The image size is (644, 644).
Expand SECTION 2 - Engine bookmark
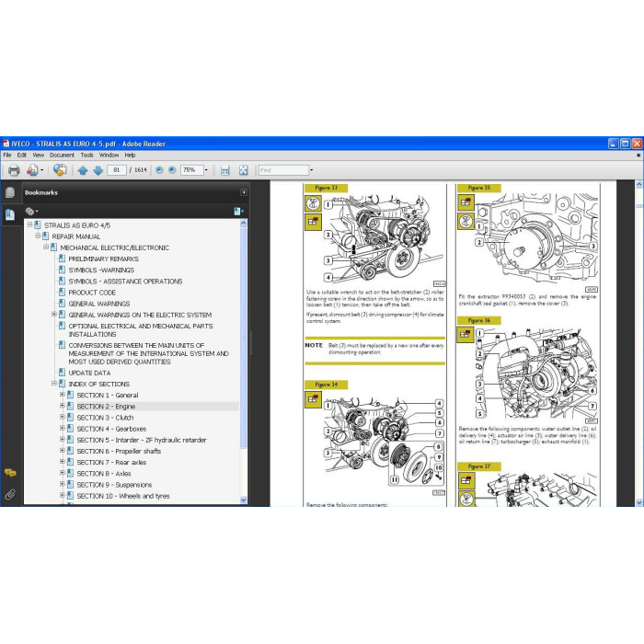(x=62, y=406)
